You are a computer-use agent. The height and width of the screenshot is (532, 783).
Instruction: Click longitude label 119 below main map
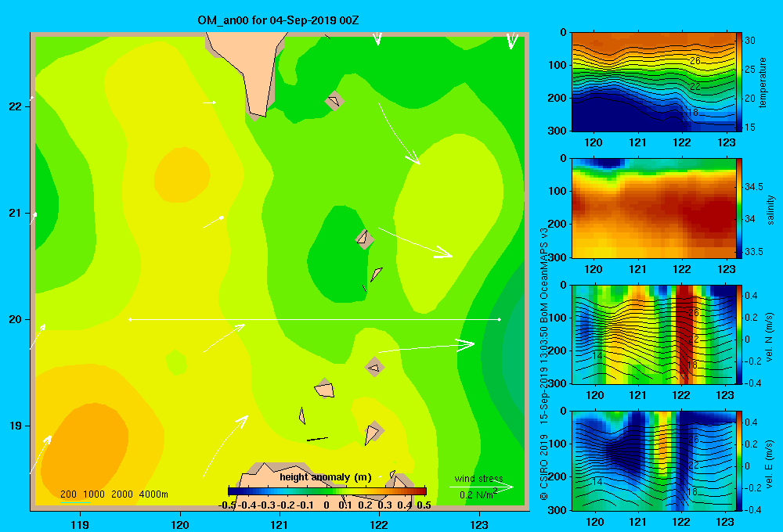pos(80,524)
